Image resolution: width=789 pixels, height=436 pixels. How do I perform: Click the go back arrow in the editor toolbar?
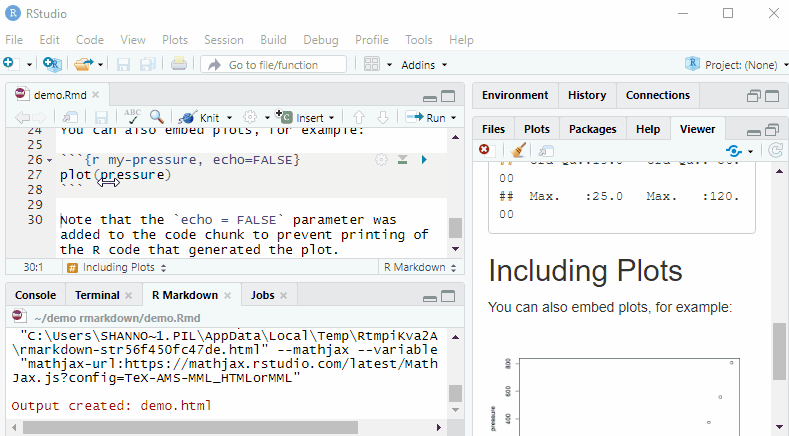[22, 118]
